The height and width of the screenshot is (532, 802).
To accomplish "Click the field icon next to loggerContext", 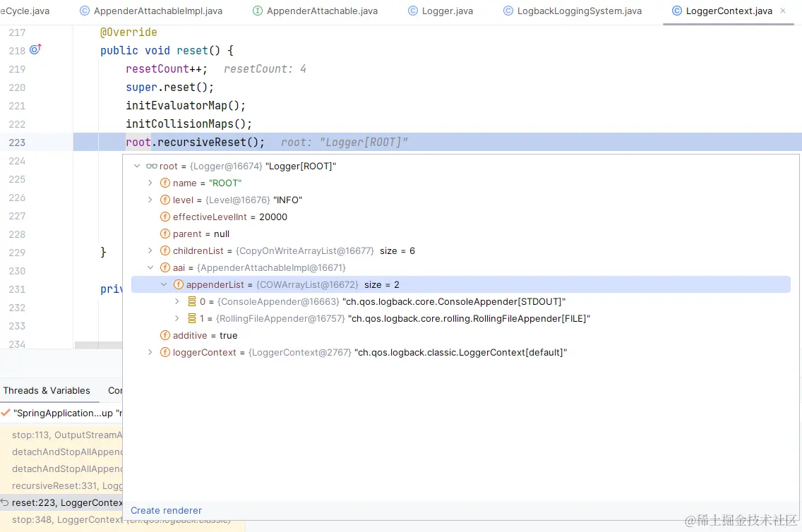I will pos(164,352).
